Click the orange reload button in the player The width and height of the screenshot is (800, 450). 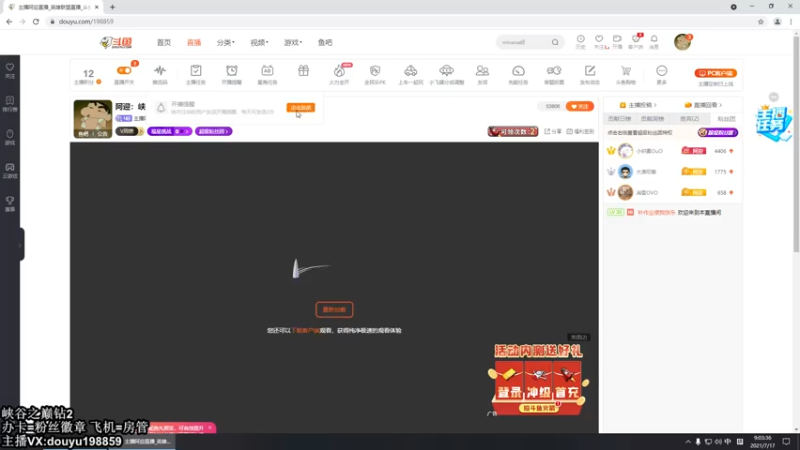[334, 310]
